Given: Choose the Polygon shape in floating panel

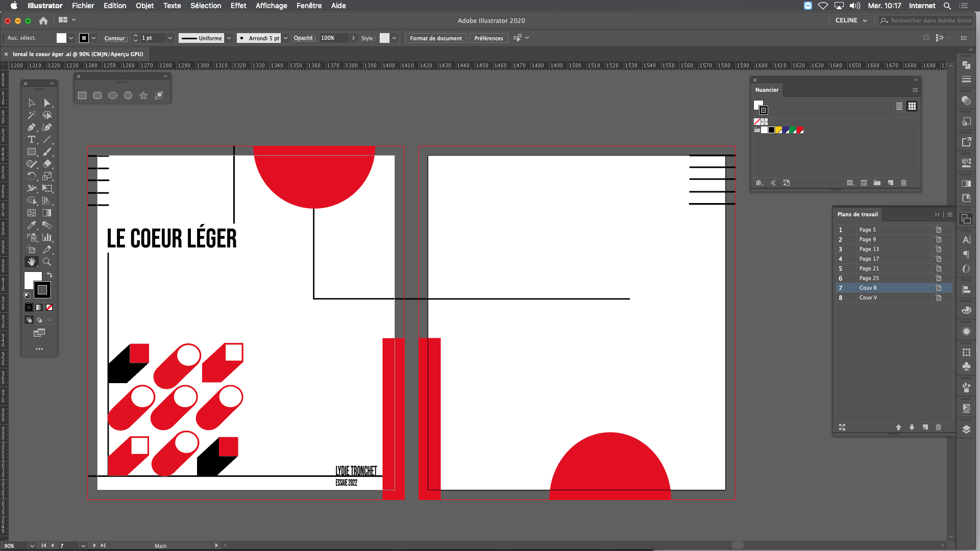Looking at the screenshot, I should [x=128, y=96].
